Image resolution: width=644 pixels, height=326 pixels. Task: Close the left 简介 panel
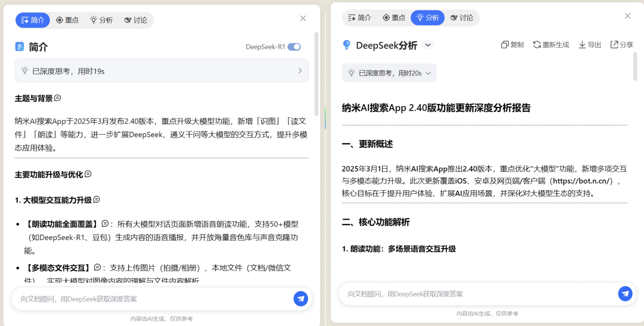[x=303, y=18]
